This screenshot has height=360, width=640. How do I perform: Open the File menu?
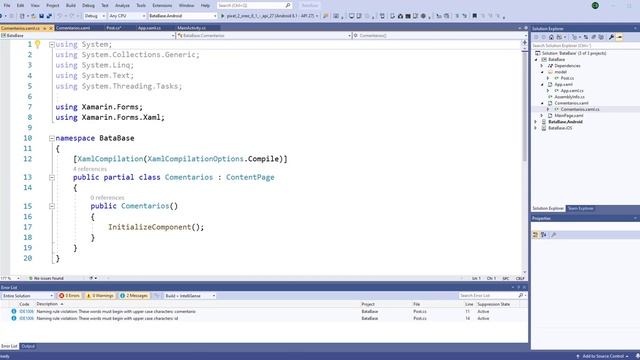pyautogui.click(x=7, y=5)
